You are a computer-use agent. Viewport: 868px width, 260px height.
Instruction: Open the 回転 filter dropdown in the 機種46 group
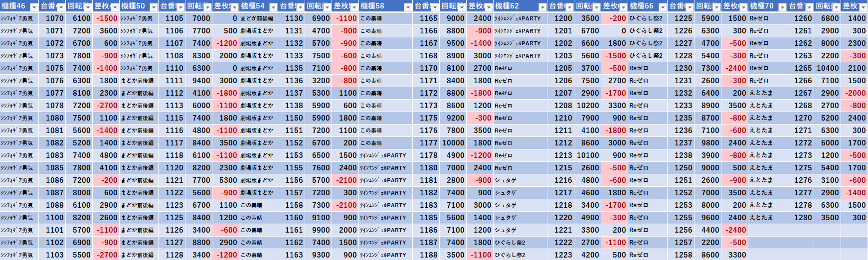coord(88,7)
